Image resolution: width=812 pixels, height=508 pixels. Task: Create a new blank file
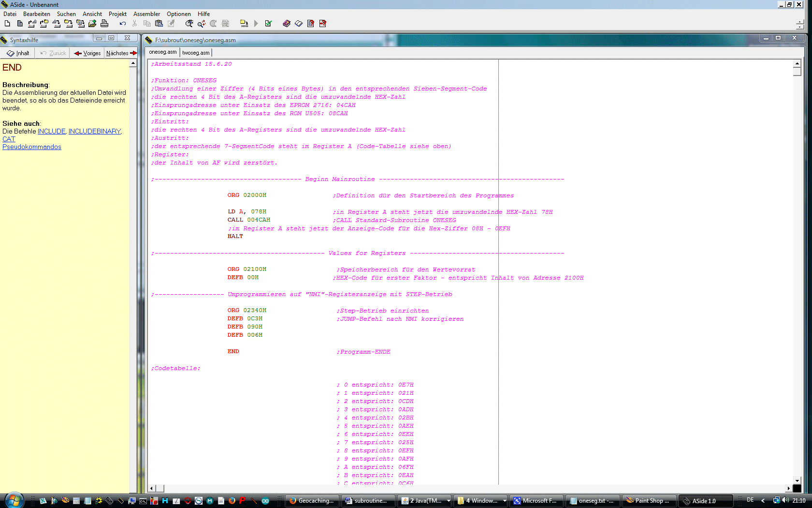[x=7, y=23]
